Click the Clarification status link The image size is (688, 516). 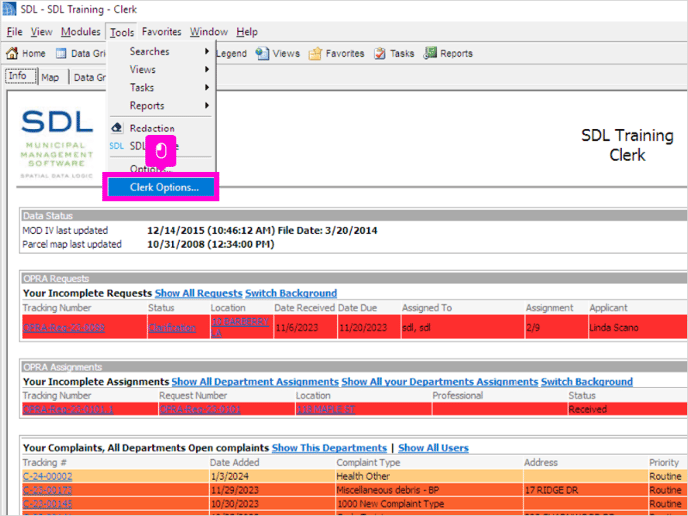pos(172,328)
